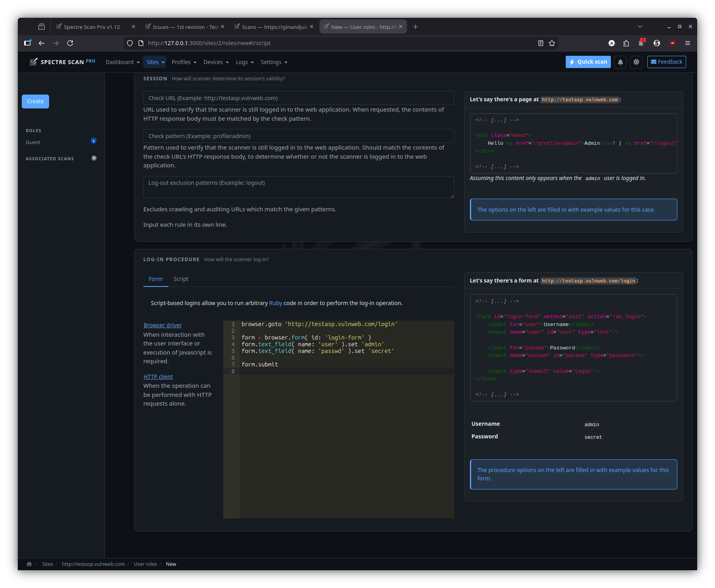Click Associated Scans heading in sidebar
Screen dimensions: 715x588
tap(50, 159)
